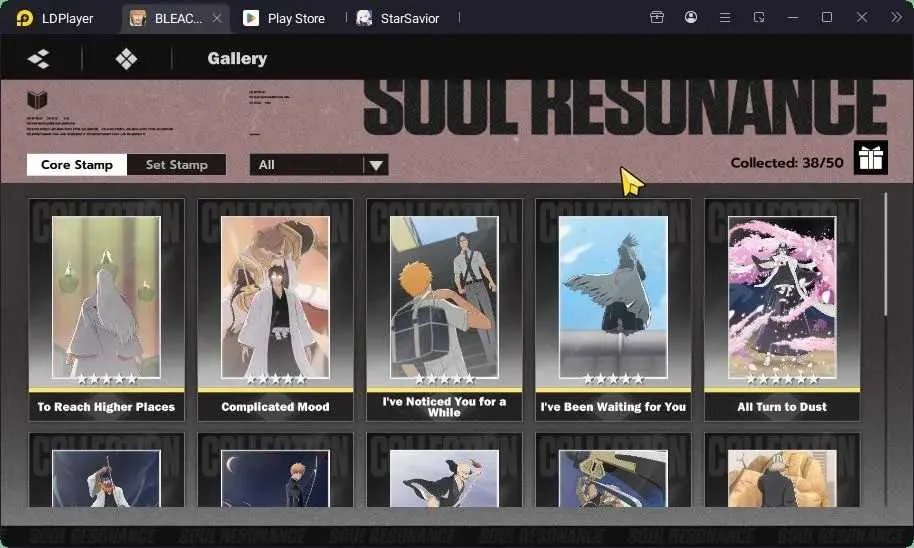Open I've Been Waiting for You stamp
914x548 pixels.
(x=613, y=310)
